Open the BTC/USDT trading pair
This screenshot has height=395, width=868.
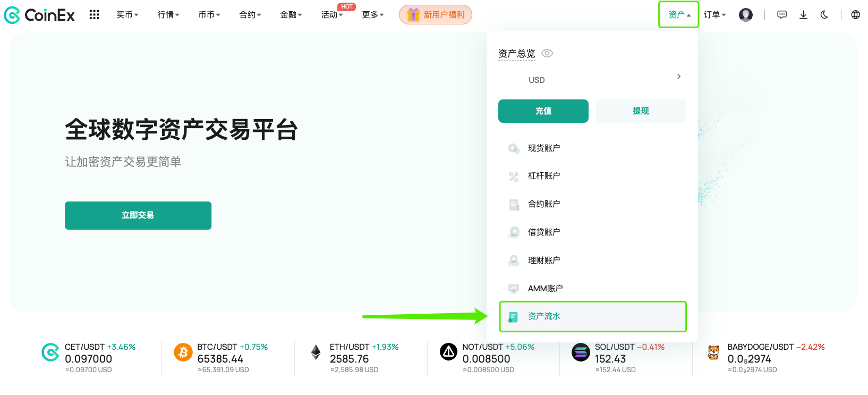(217, 347)
